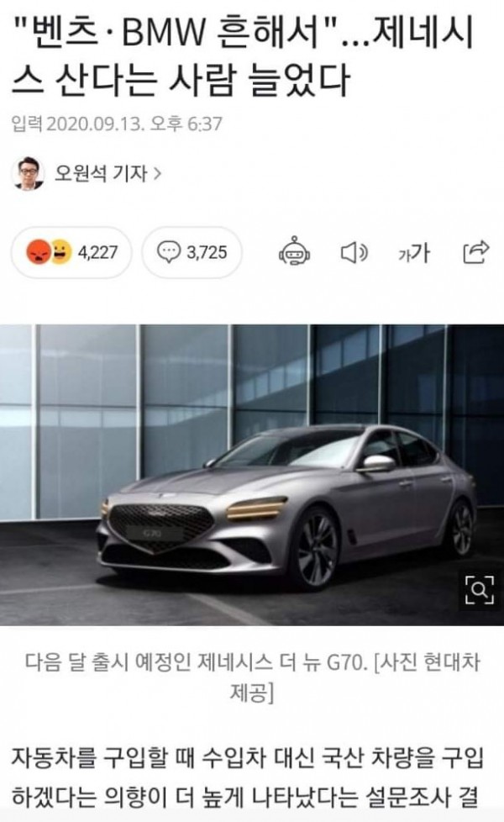Tap the 3,725 comment count number
Image resolution: width=504 pixels, height=822 pixels.
(207, 253)
